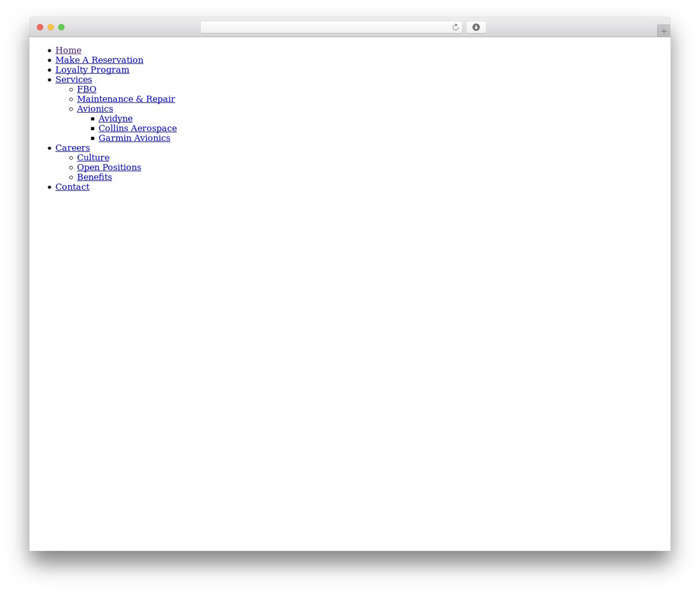Click the yellow minimize window button
Image resolution: width=700 pixels, height=593 pixels.
click(x=51, y=27)
